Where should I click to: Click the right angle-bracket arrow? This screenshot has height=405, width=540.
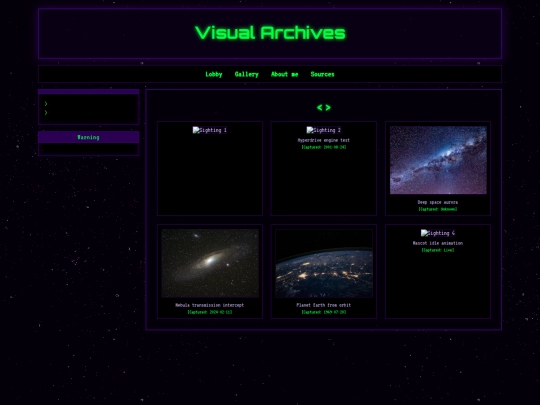(328, 107)
